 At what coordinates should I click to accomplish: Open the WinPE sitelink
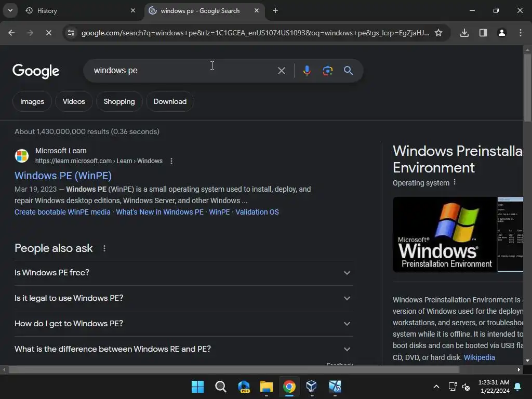(x=219, y=212)
